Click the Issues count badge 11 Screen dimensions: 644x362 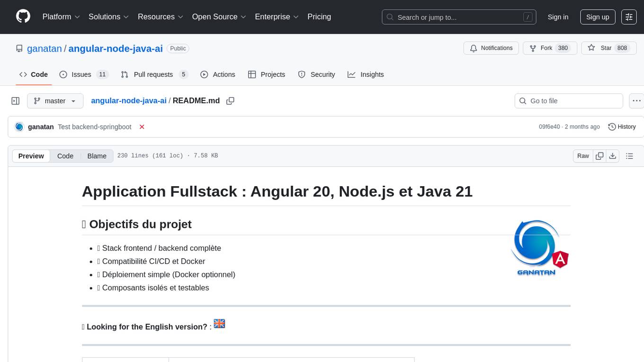click(102, 74)
